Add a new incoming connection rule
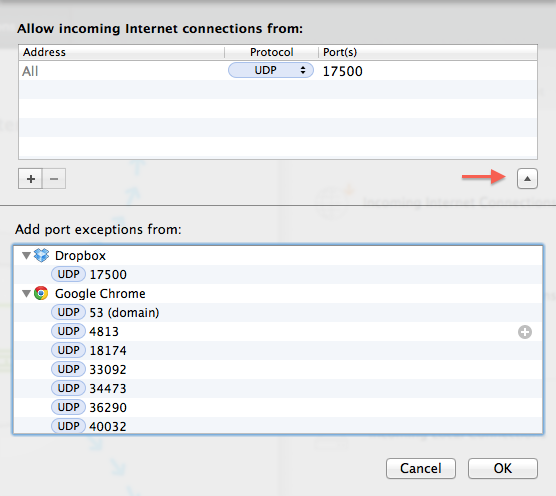The width and height of the screenshot is (556, 496). pos(30,179)
